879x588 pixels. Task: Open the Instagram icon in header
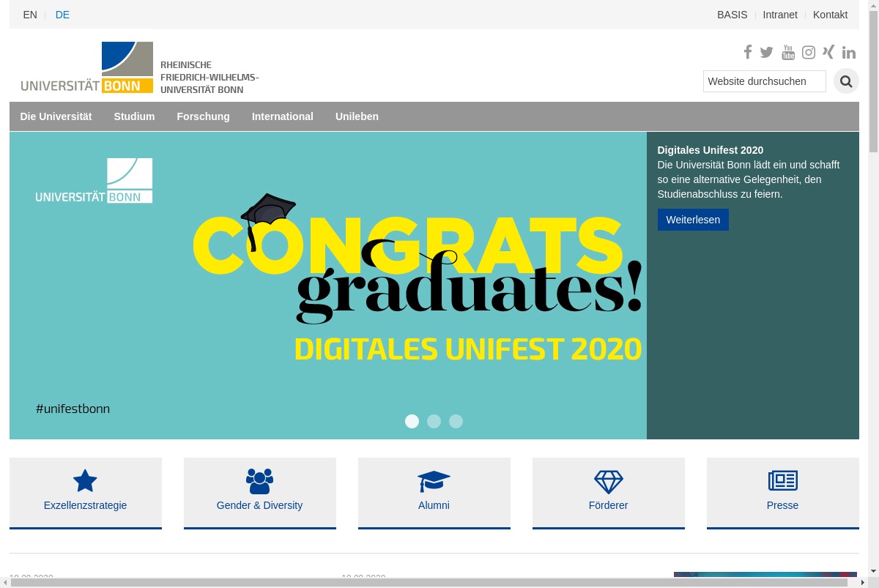click(809, 52)
